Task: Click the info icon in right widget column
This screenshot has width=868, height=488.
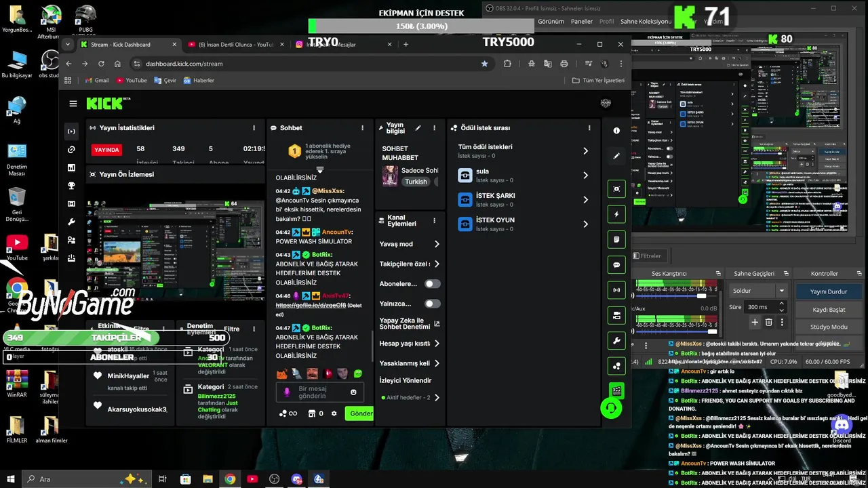Action: tap(616, 130)
